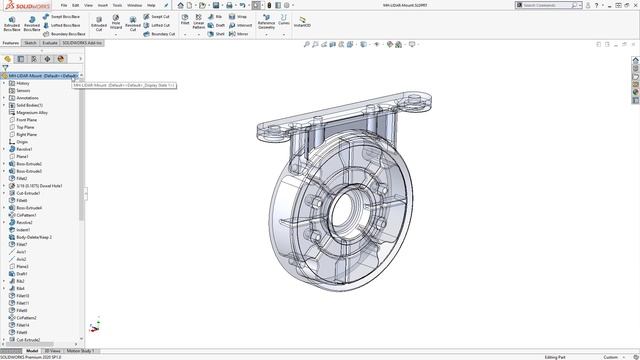Open the Insert menu
The height and width of the screenshot is (360, 640).
[103, 5]
